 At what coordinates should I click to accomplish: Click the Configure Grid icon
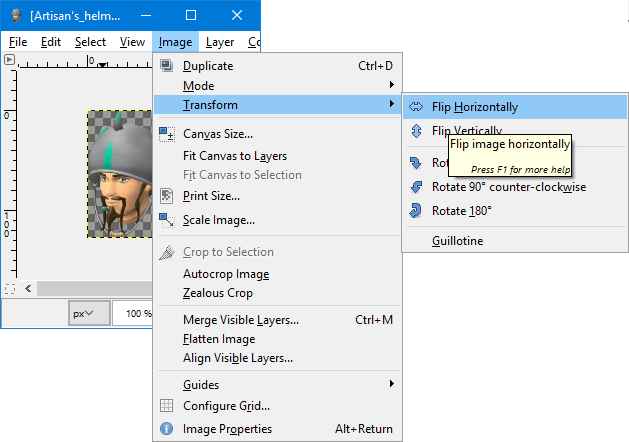pos(167,406)
